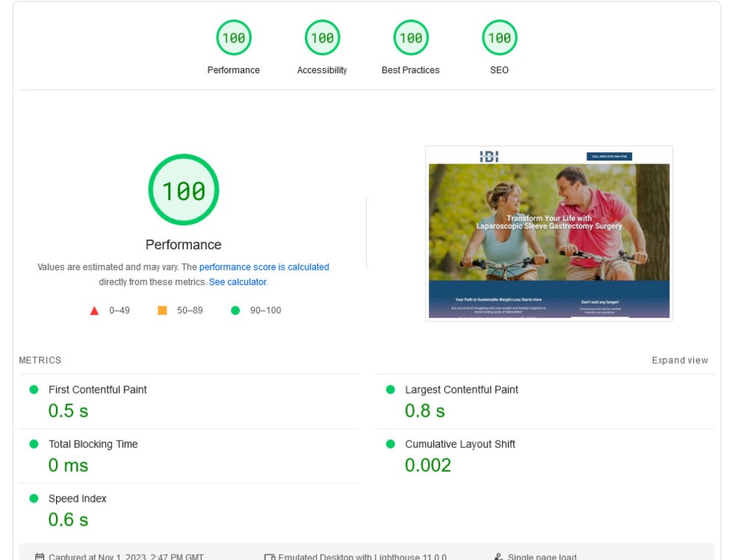
Task: Click the green dot beside Cumulative Layout Shift
Action: point(390,444)
